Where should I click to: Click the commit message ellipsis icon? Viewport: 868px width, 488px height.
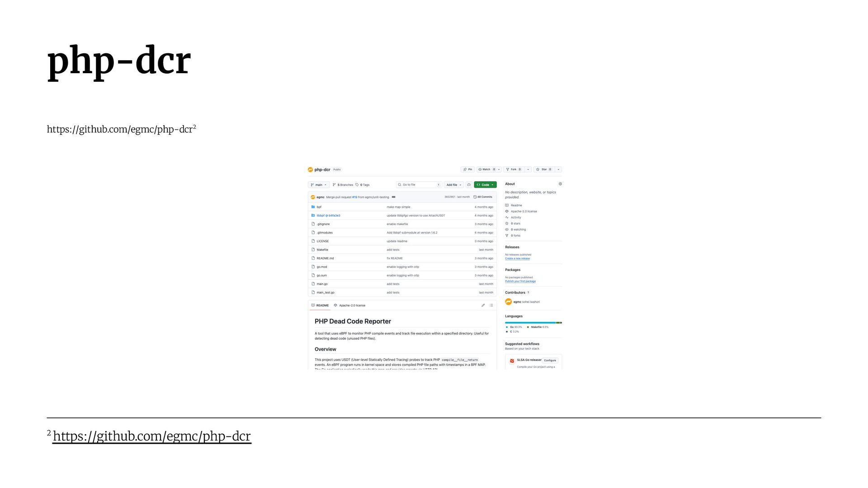[393, 197]
